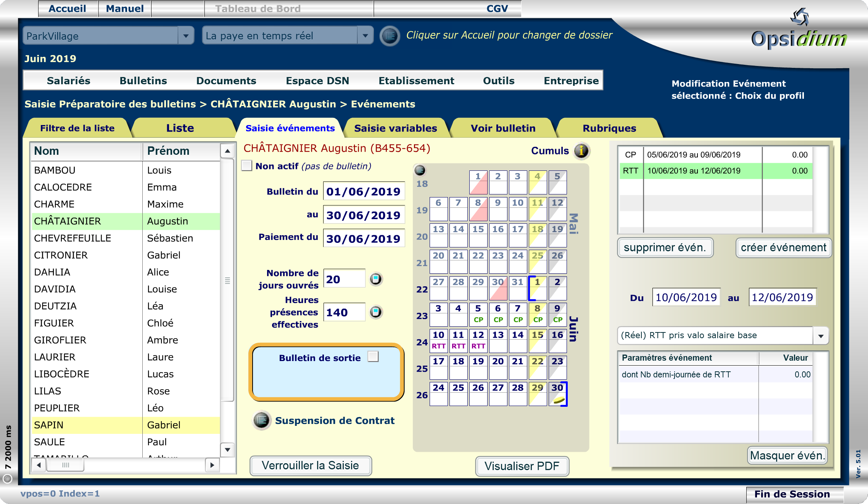868x504 pixels.
Task: Check the Bulletin de sortie box
Action: tap(373, 357)
